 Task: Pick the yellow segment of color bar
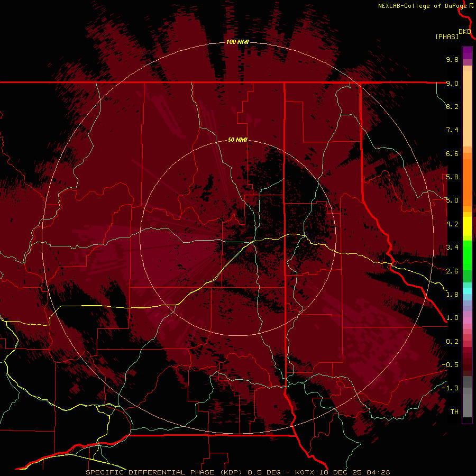point(467,226)
